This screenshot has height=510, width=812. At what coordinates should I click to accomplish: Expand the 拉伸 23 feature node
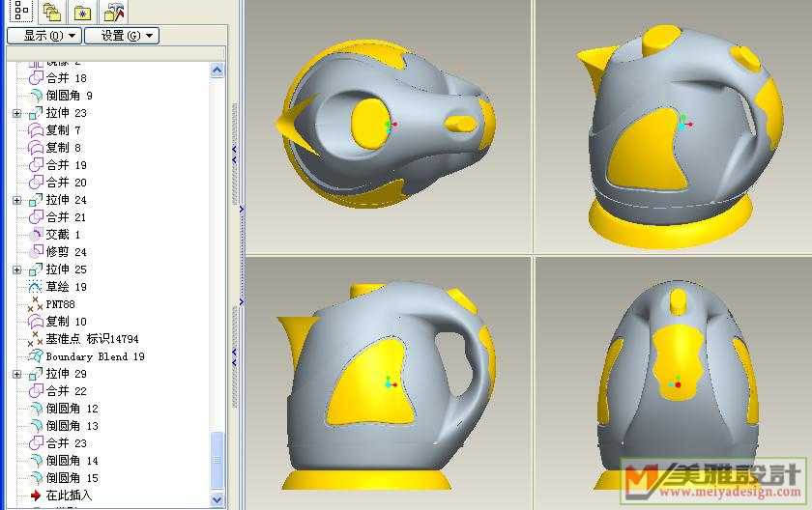tap(16, 114)
